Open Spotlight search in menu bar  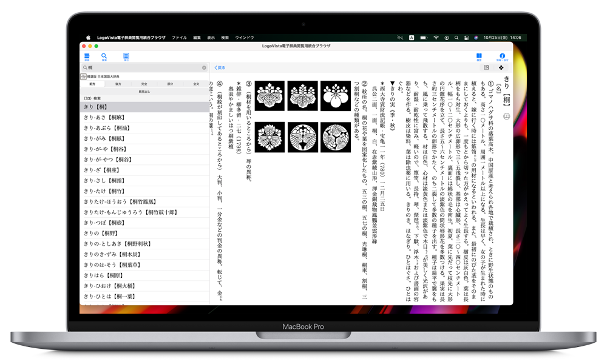[456, 38]
